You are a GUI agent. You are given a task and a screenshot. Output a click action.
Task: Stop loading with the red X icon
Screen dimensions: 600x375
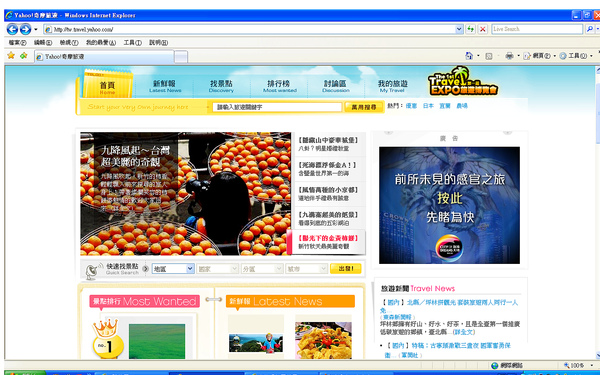[483, 29]
